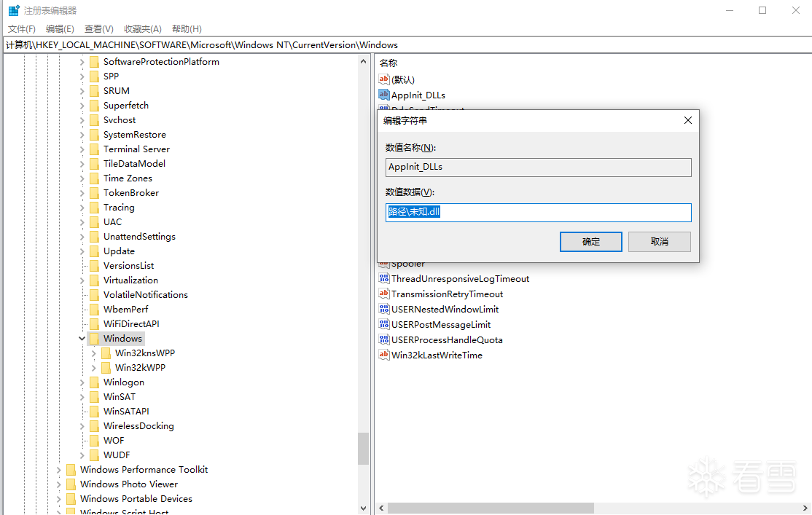Select the WinSAT key
The height and width of the screenshot is (515, 812).
pyautogui.click(x=120, y=397)
